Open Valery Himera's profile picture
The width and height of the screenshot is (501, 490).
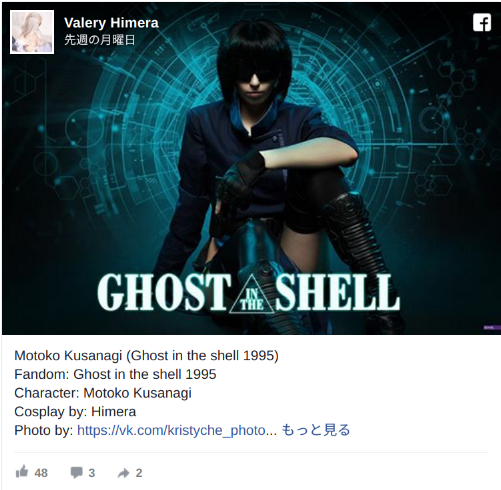click(32, 32)
